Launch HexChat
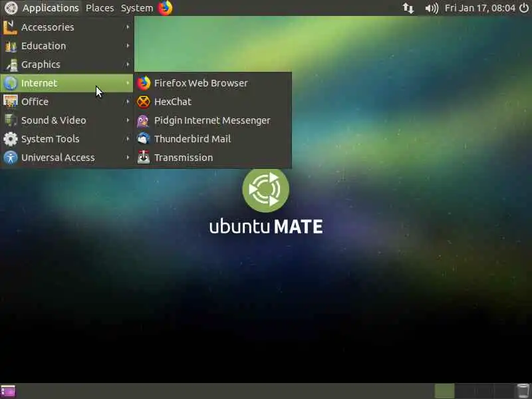 213,102
